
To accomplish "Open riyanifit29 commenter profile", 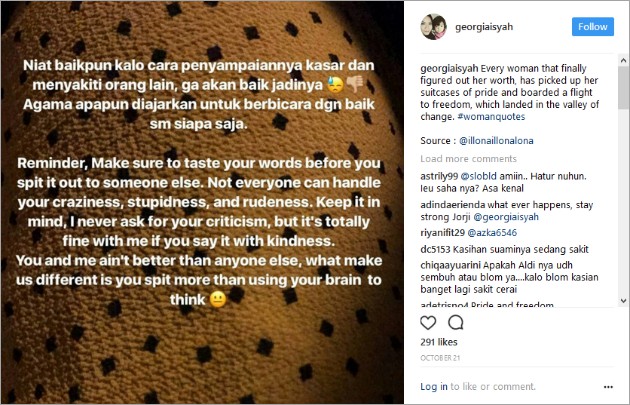I will pyautogui.click(x=442, y=233).
